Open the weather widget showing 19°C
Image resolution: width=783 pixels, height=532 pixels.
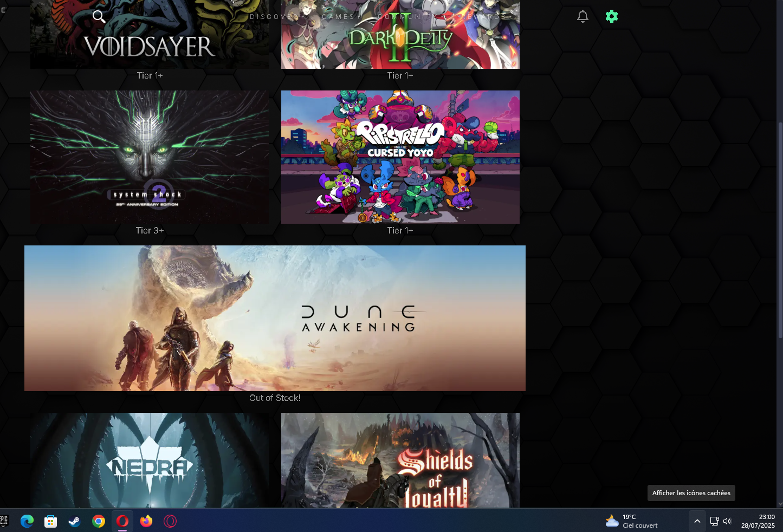click(x=632, y=521)
